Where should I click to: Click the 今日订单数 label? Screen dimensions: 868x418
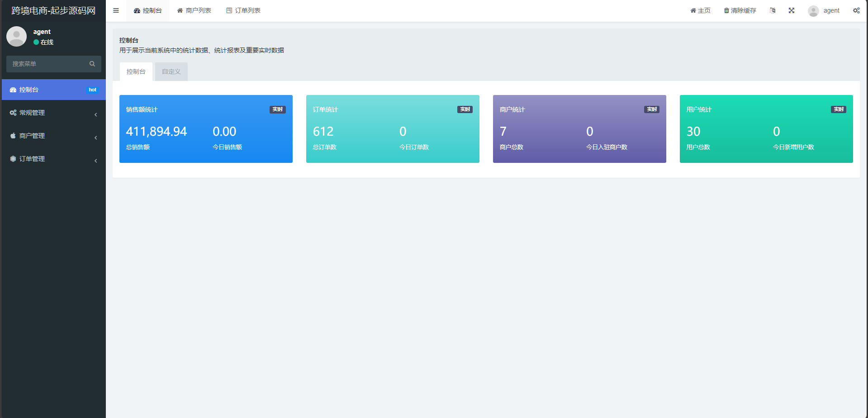click(414, 147)
